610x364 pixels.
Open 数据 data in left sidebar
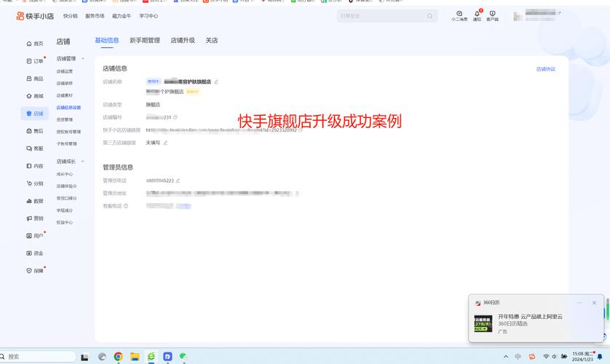(35, 201)
